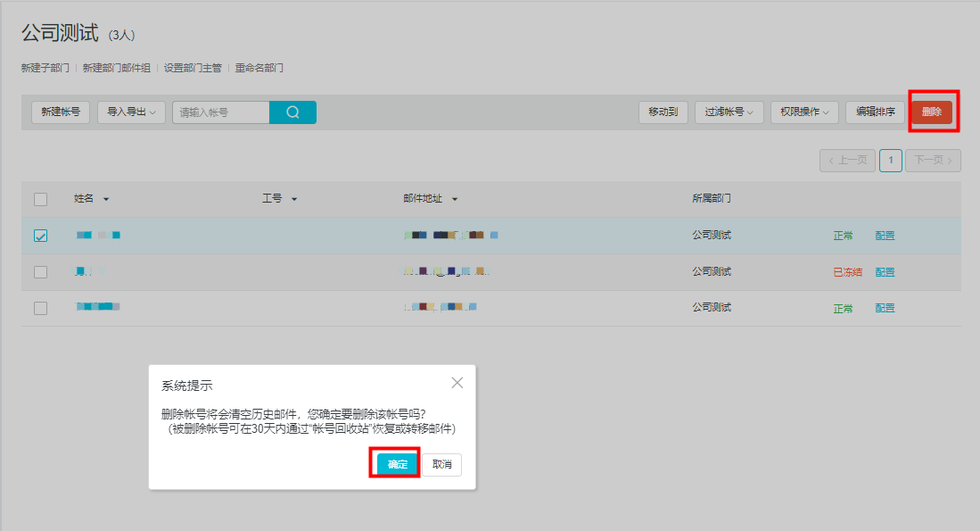Check the checkbox of the frozen account row
980x531 pixels.
pyautogui.click(x=39, y=271)
